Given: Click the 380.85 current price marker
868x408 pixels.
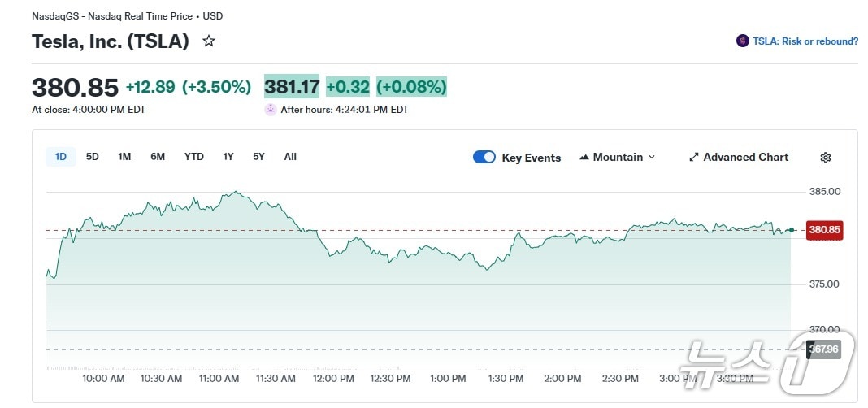Looking at the screenshot, I should (x=824, y=230).
